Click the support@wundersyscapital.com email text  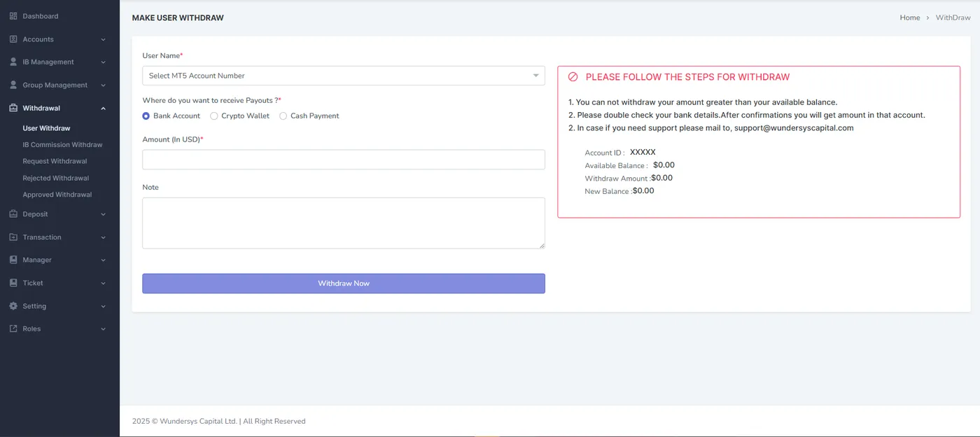(x=794, y=128)
